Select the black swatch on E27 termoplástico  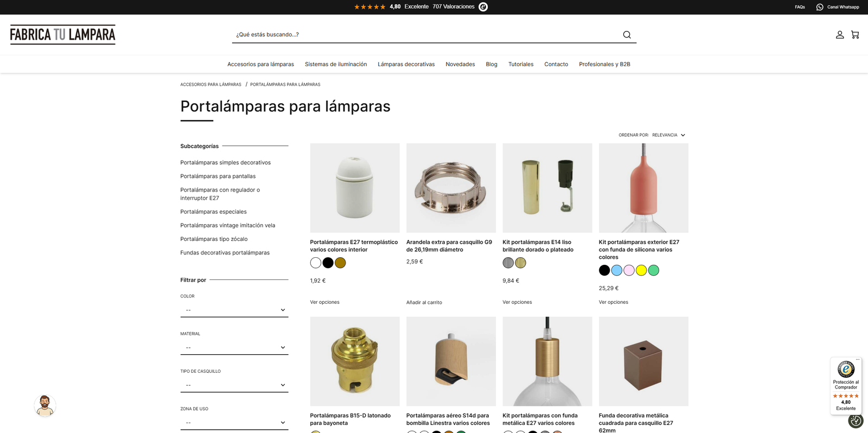(328, 263)
